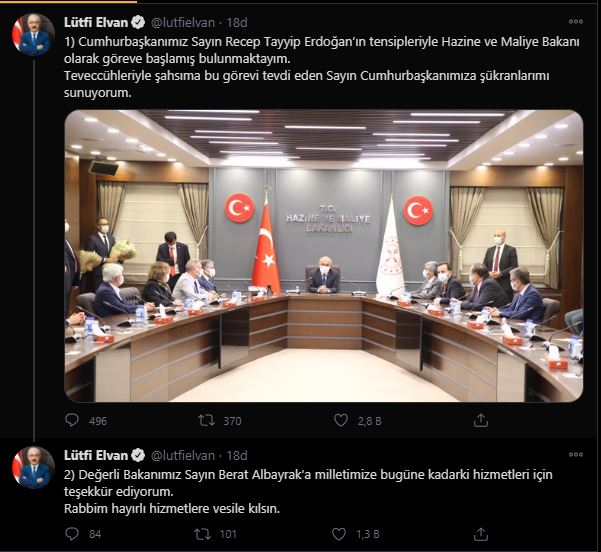
Task: Retweet the second tweet with 101 retweets
Action: point(202,534)
